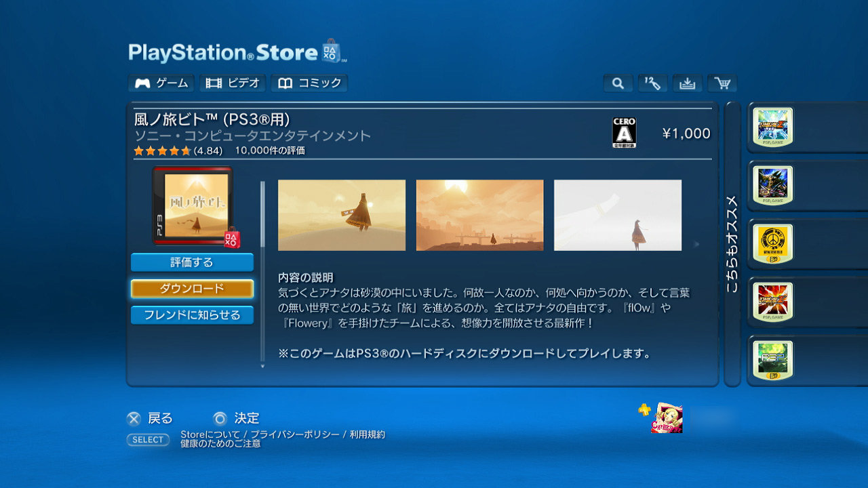This screenshot has height=488, width=868.
Task: Click the 評価する button
Action: 192,262
